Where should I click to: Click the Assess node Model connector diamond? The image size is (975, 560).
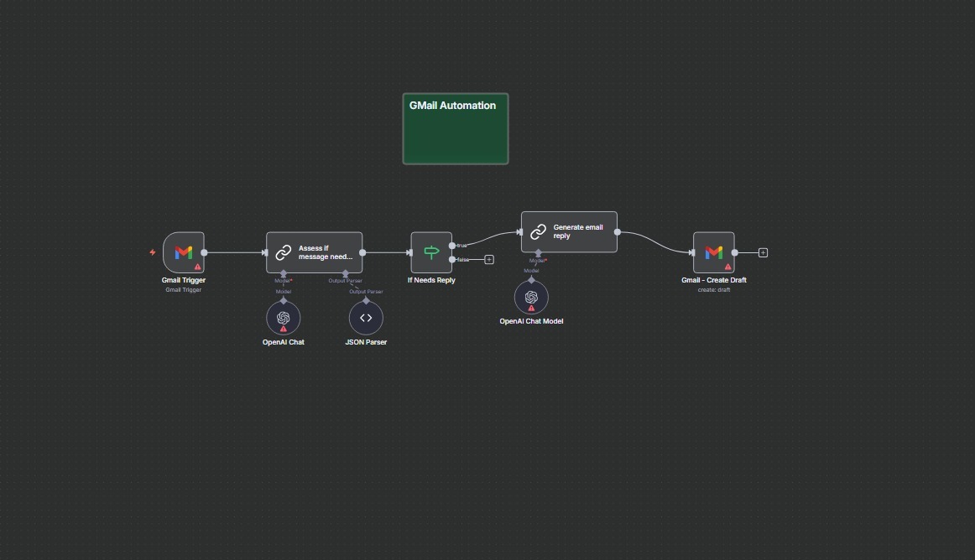coord(283,273)
